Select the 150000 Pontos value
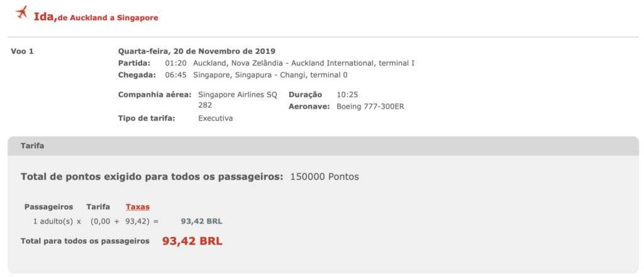The height and width of the screenshot is (277, 644). point(325,177)
